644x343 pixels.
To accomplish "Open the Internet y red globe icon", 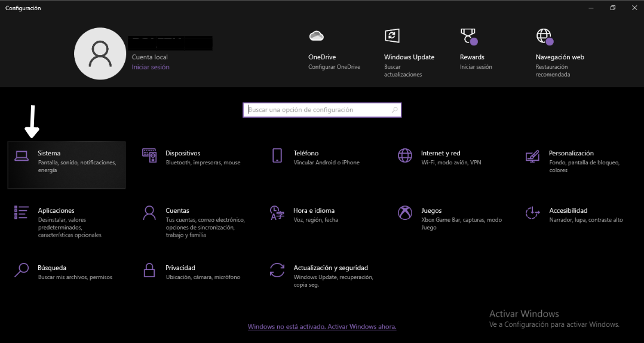I will tap(405, 156).
